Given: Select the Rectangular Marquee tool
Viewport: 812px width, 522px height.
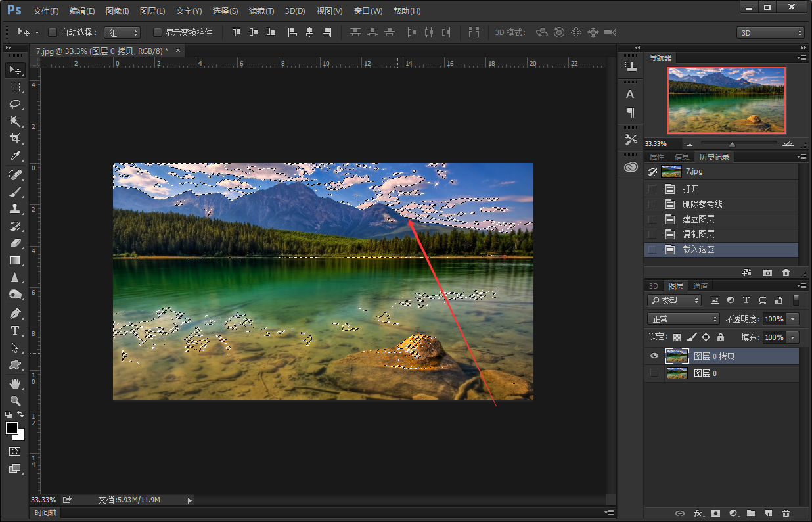Looking at the screenshot, I should click(x=14, y=87).
